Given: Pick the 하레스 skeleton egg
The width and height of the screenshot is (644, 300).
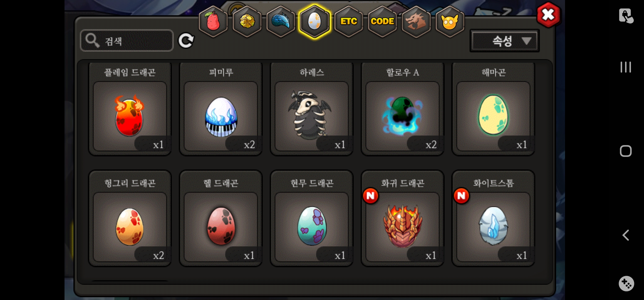Looking at the screenshot, I should pyautogui.click(x=312, y=109).
